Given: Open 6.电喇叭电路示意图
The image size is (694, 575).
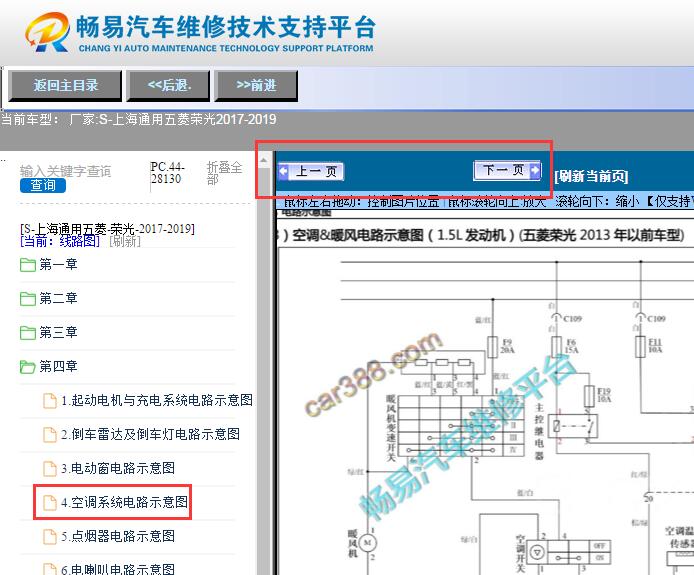Looking at the screenshot, I should coord(118,569).
